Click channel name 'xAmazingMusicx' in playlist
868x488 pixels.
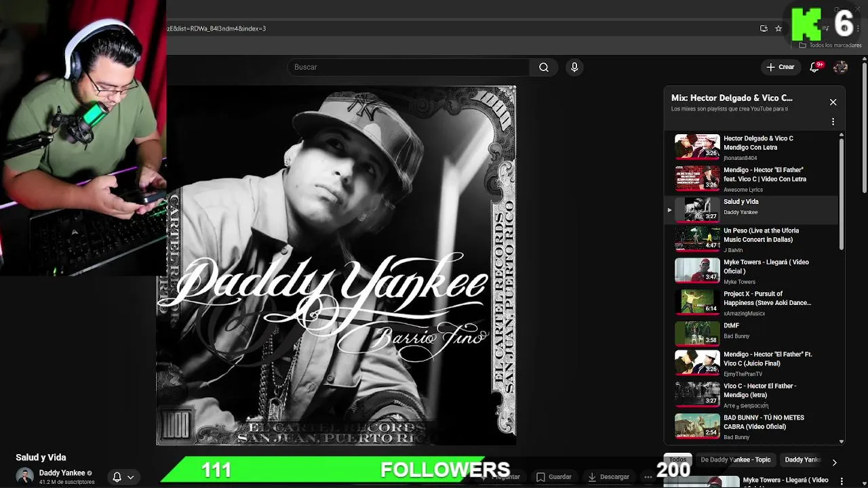click(x=745, y=313)
